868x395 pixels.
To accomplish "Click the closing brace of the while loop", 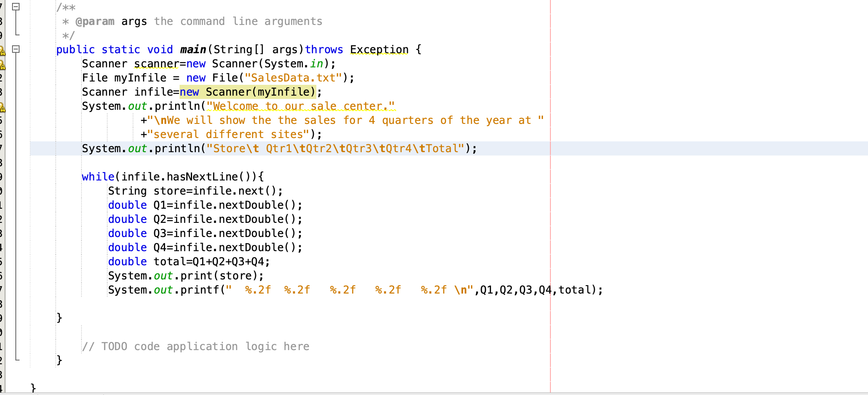I will click(59, 317).
